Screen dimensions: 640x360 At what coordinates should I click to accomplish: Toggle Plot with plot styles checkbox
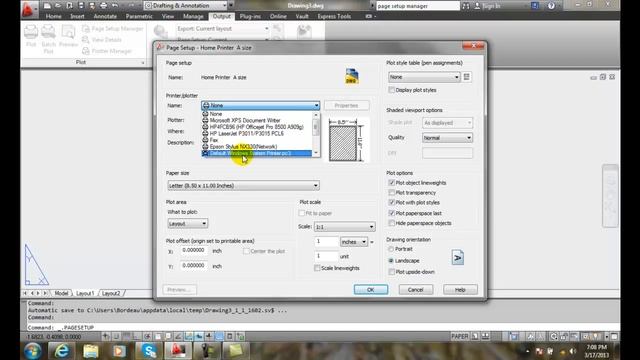tap(391, 202)
